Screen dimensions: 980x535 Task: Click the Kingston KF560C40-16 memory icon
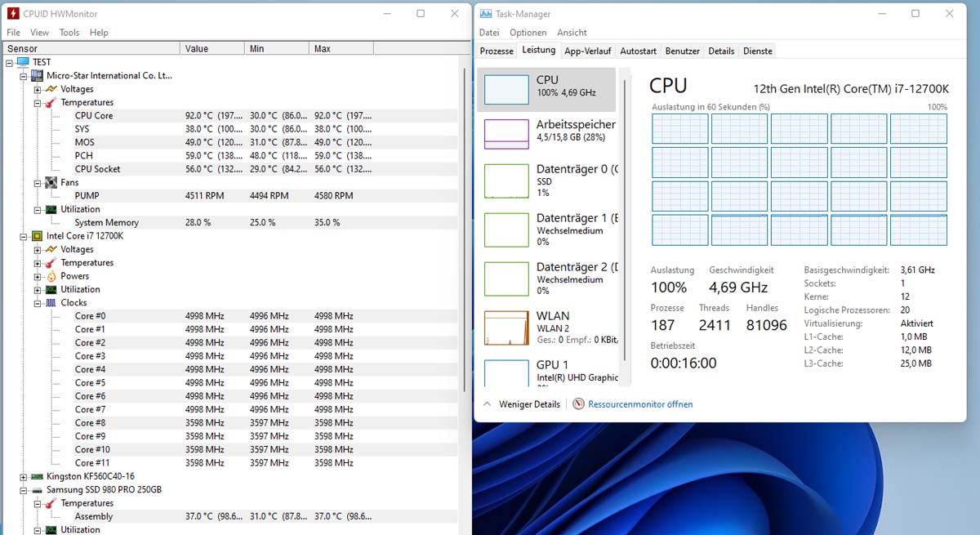pos(37,476)
